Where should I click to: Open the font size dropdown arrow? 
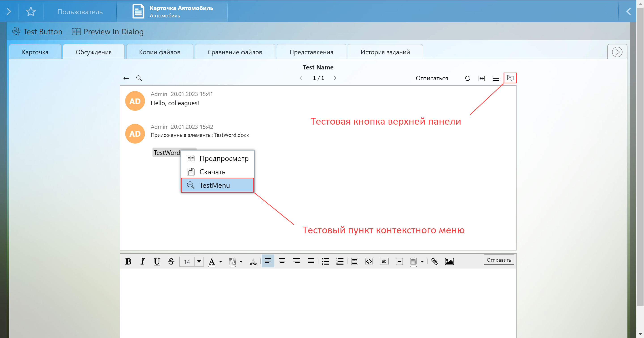(199, 261)
